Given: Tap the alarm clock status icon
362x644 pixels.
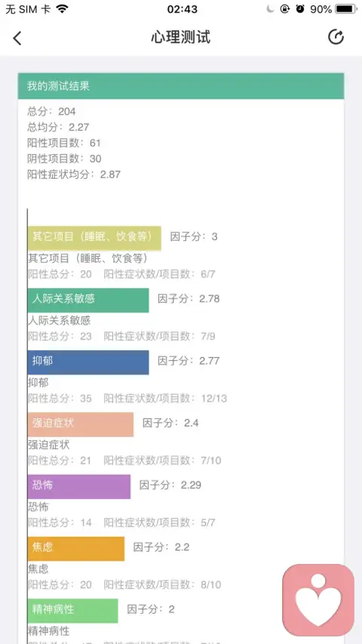Looking at the screenshot, I should click(300, 8).
